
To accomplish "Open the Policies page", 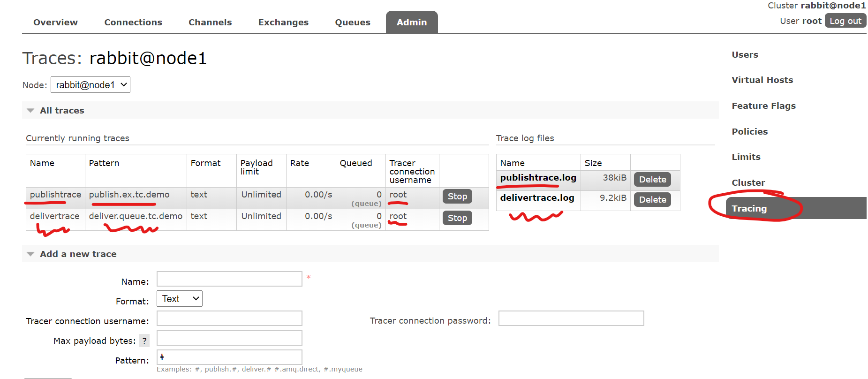I will pos(749,132).
